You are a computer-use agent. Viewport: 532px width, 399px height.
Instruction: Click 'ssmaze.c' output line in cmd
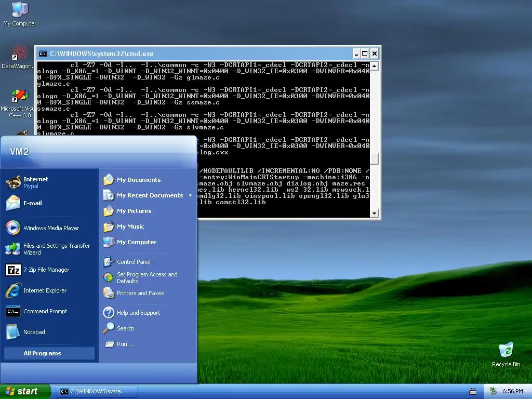(x=54, y=109)
